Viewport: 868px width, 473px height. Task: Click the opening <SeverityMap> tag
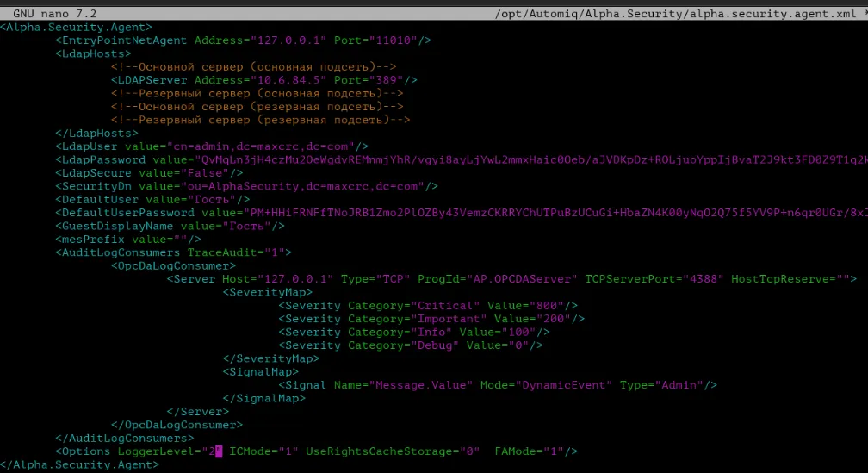267,293
